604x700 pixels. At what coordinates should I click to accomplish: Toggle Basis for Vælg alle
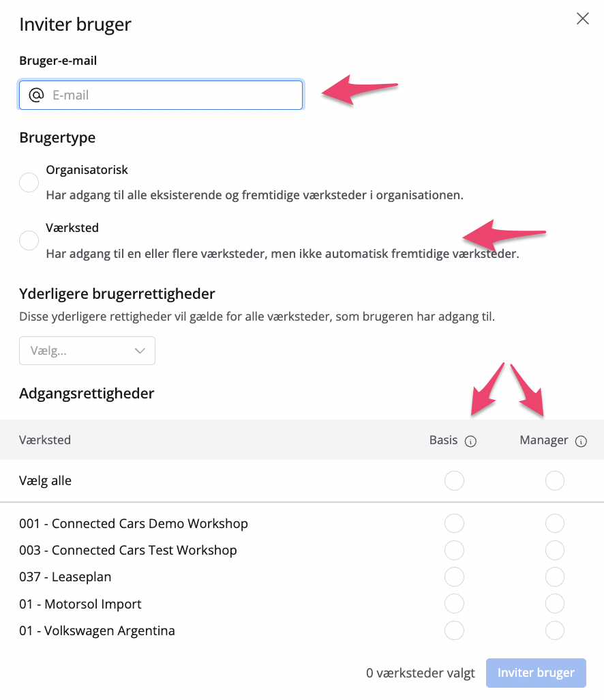tap(454, 480)
